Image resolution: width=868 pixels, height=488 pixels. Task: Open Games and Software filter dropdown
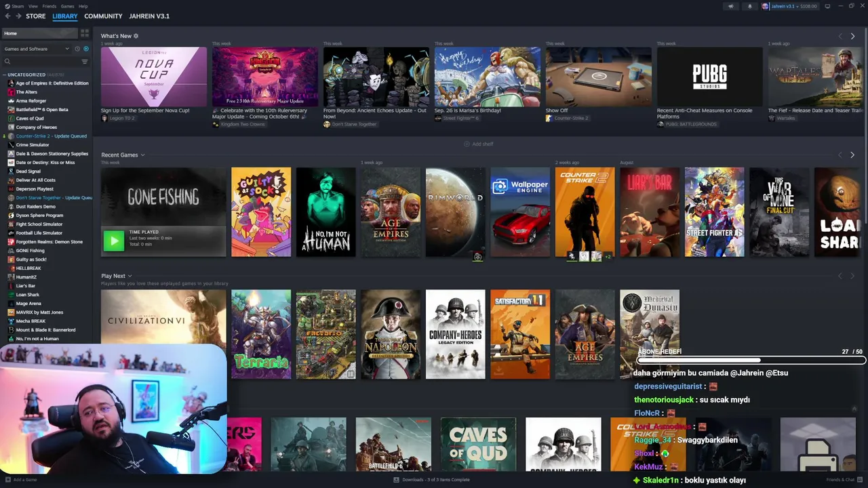point(37,49)
